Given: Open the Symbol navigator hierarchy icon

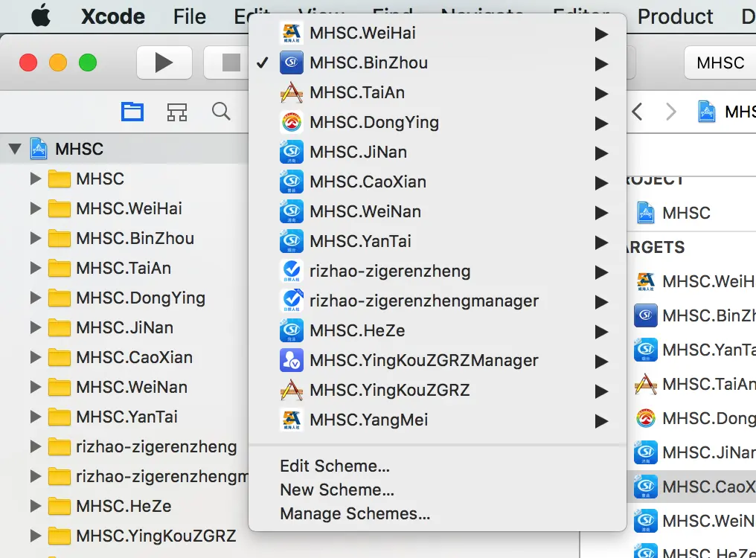Looking at the screenshot, I should (177, 112).
